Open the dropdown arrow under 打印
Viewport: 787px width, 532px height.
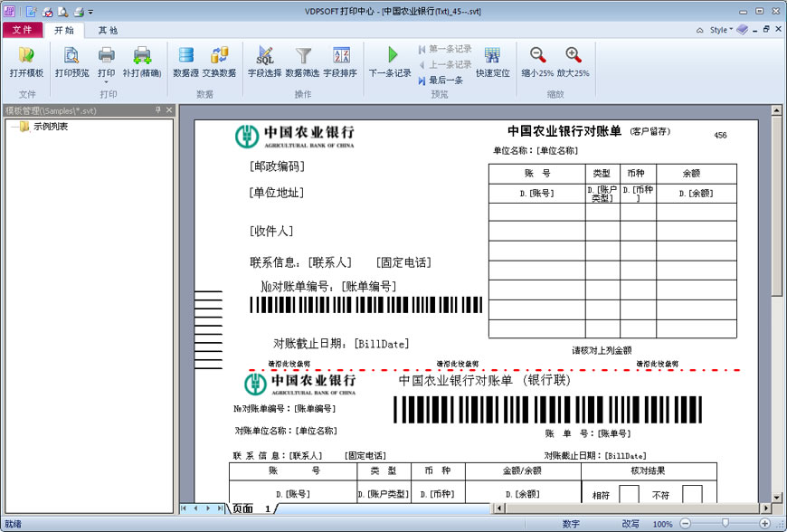(x=107, y=82)
